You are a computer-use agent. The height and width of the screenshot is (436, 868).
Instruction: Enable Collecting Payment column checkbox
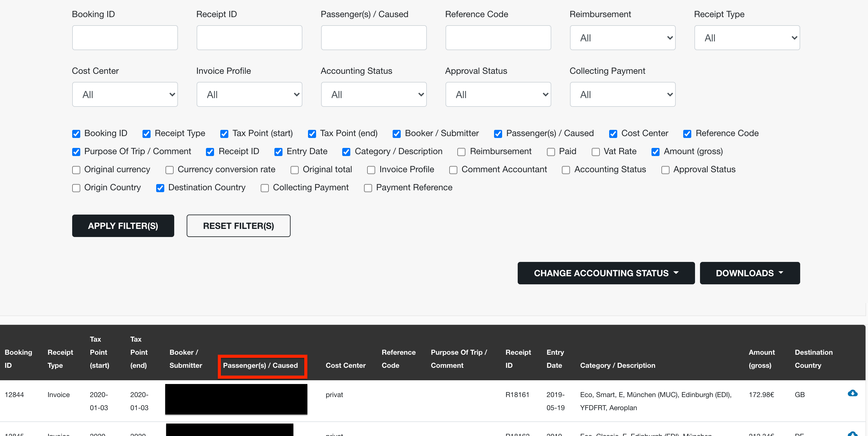264,188
